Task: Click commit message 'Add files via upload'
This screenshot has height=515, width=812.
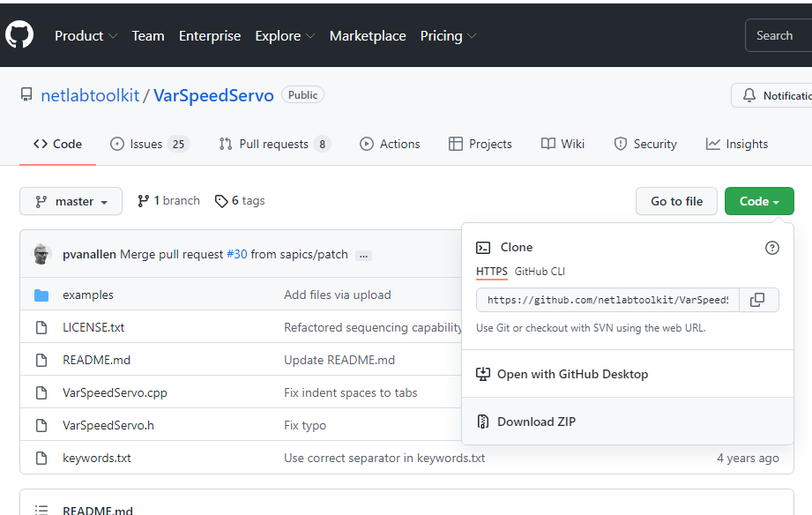Action: coord(337,295)
